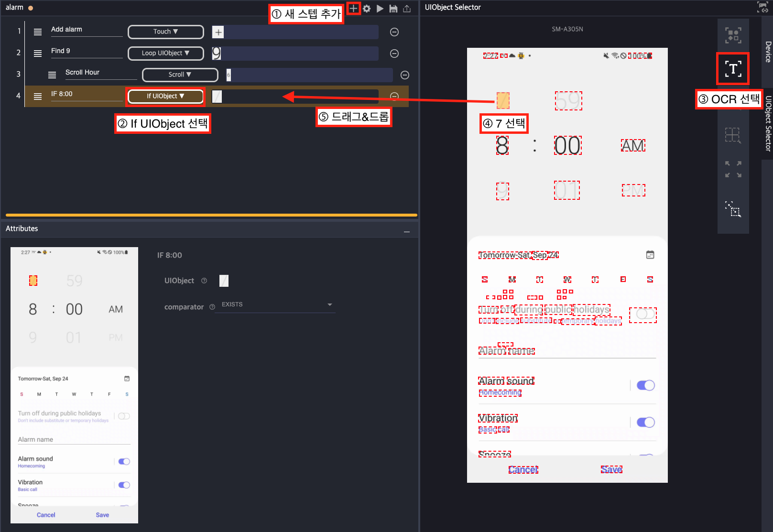Click Save on the device screen
773x532 pixels.
tap(611, 470)
